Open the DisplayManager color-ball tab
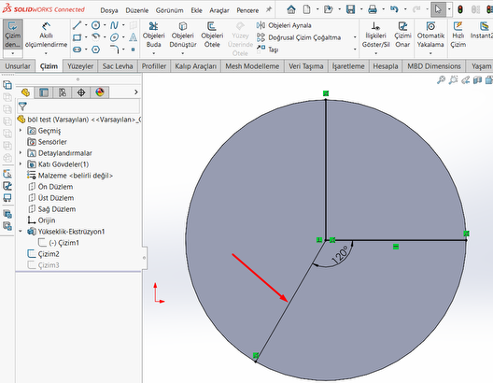 click(100, 92)
